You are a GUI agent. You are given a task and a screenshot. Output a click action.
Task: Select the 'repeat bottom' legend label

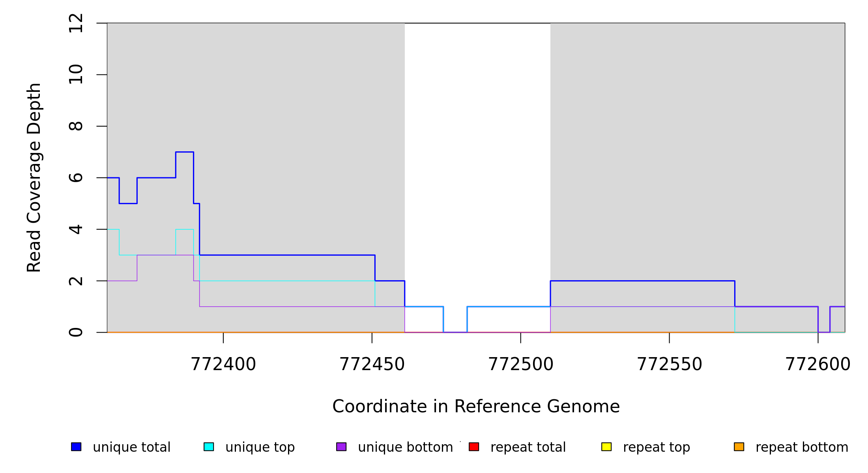tap(802, 447)
